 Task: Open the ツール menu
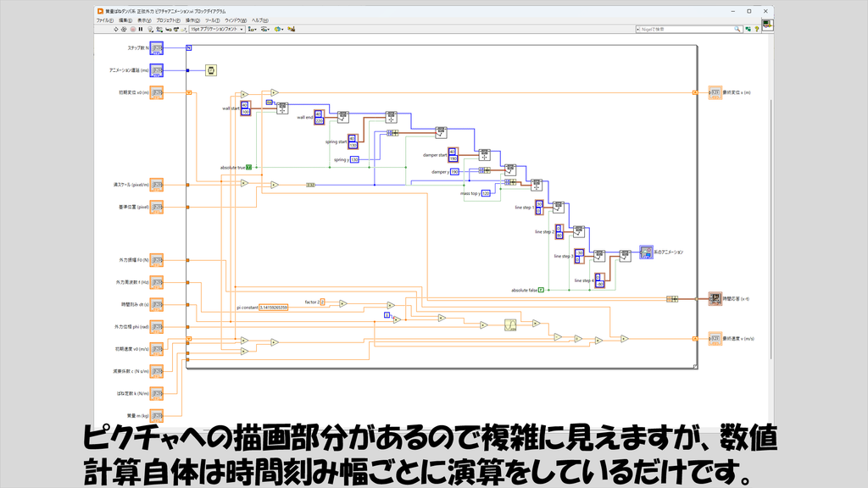[x=213, y=20]
